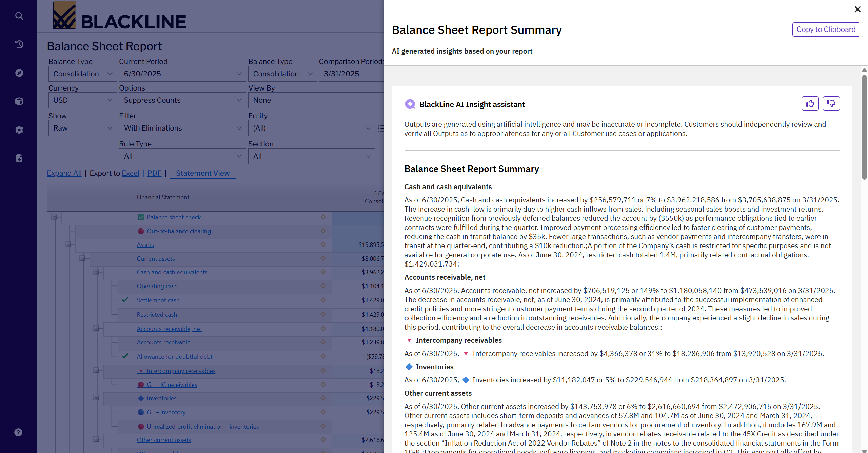Open the document add icon in sidebar

click(19, 158)
